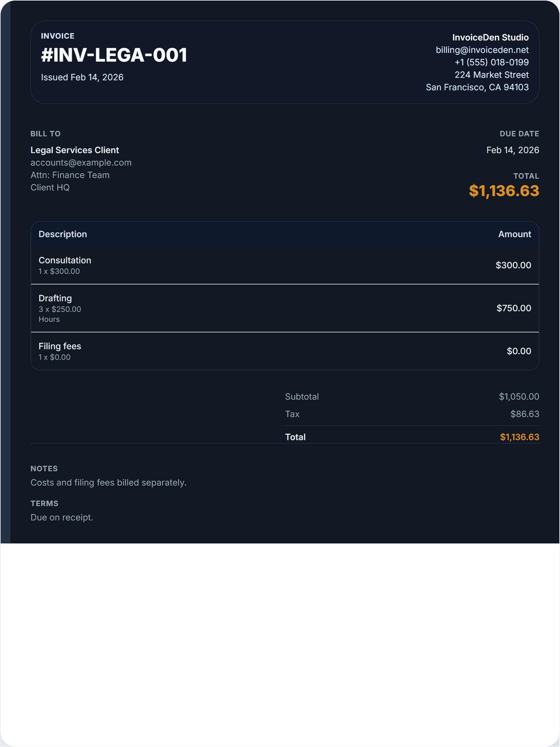The width and height of the screenshot is (560, 747).
Task: Select the Consultation line item
Action: [x=65, y=261]
